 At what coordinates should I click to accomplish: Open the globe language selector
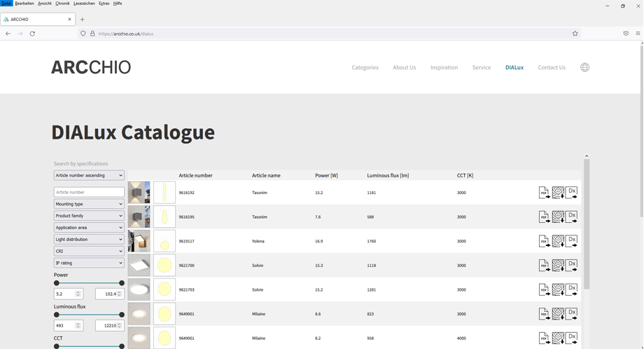(584, 67)
